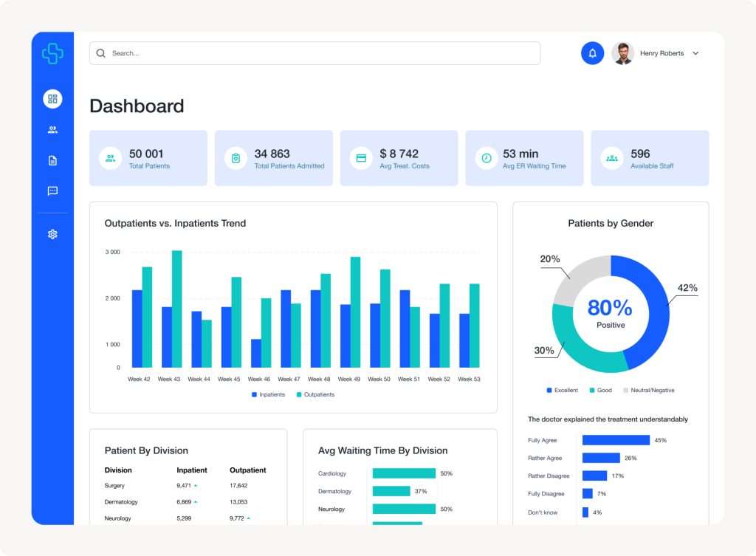The width and height of the screenshot is (756, 556).
Task: Click the Avg ER Waiting Time clock icon
Action: [x=487, y=158]
